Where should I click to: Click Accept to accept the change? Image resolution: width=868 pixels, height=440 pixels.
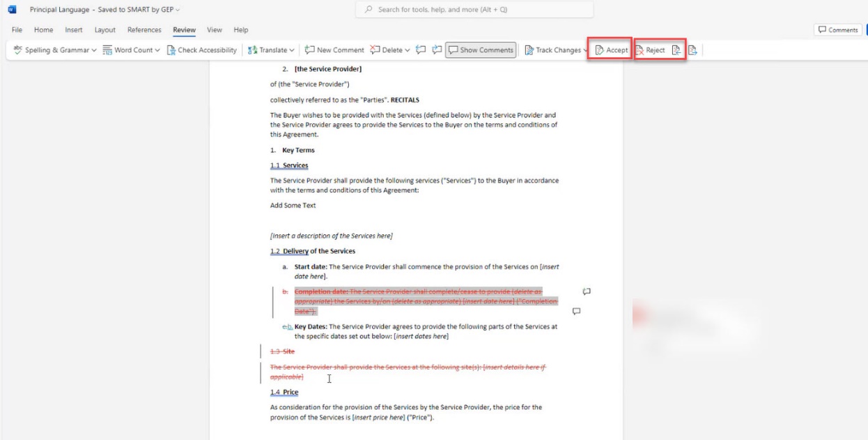pyautogui.click(x=610, y=50)
